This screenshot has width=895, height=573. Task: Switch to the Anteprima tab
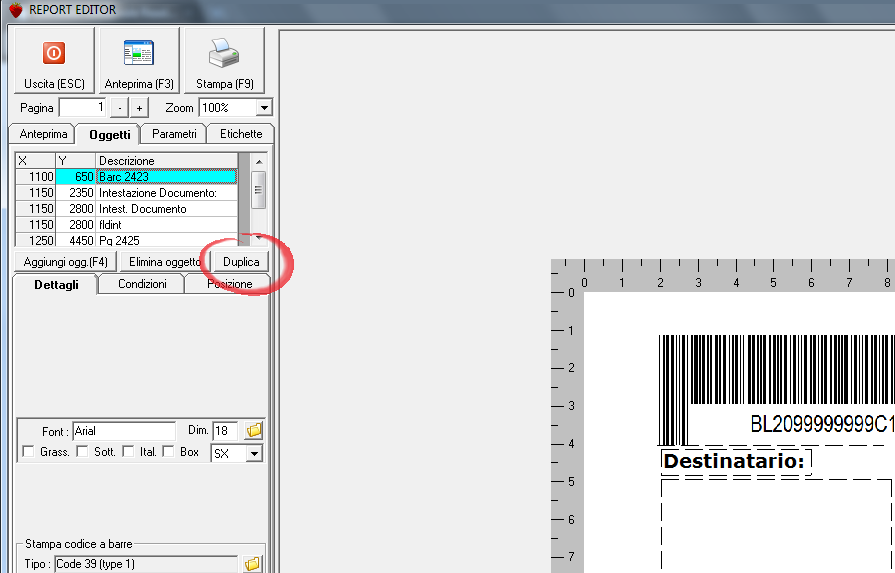[43, 134]
